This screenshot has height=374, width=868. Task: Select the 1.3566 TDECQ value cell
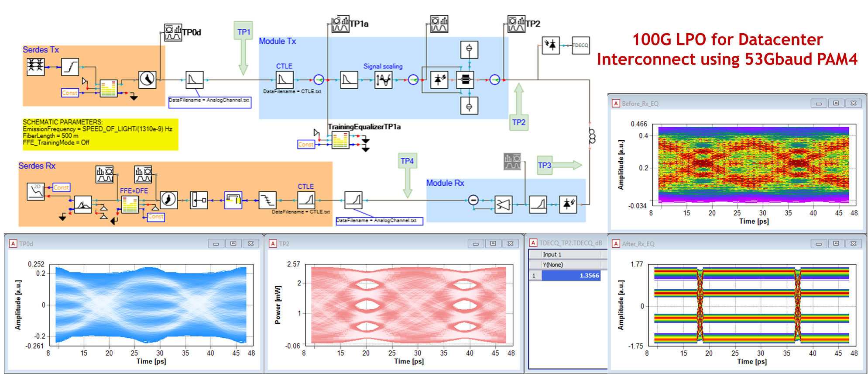point(571,276)
